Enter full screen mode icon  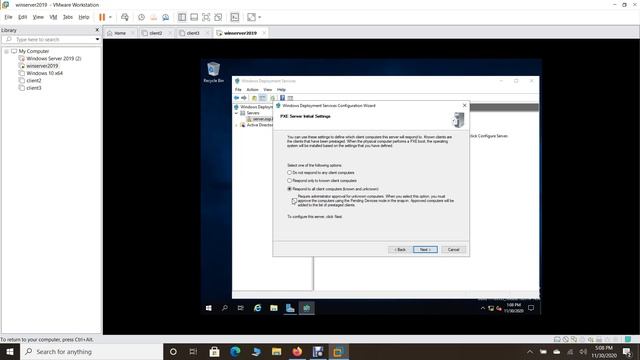[x=206, y=17]
